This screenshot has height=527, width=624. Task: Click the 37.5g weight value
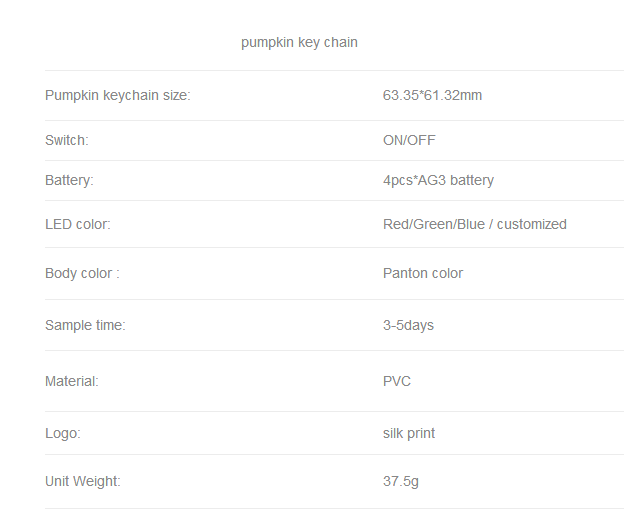401,482
